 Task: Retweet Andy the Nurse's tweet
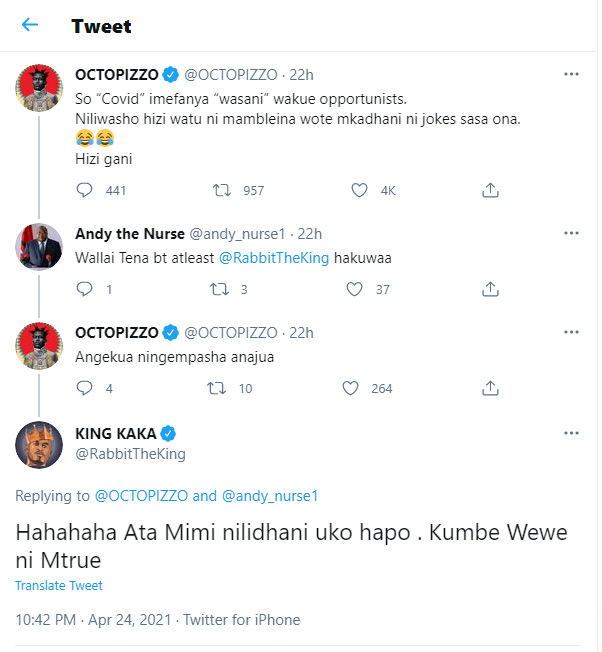click(216, 290)
